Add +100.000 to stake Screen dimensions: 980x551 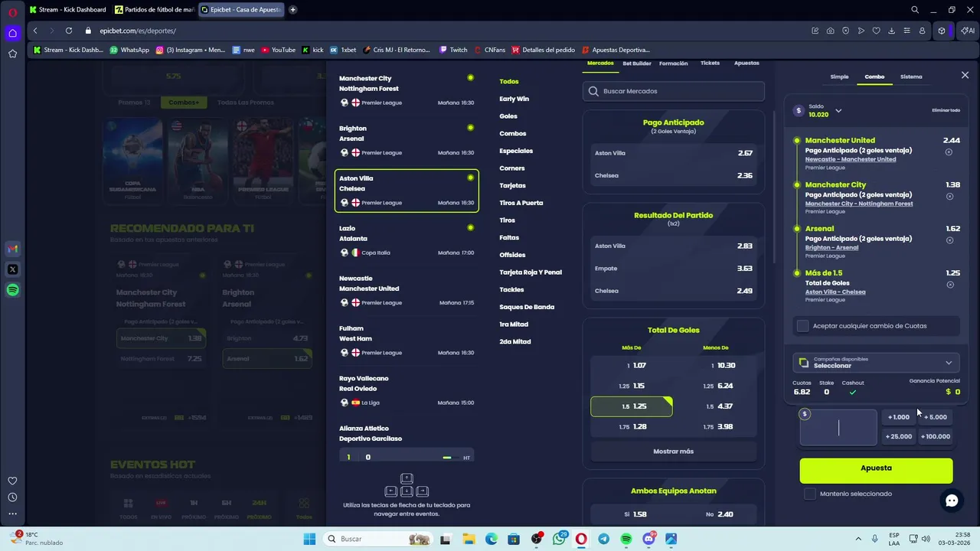pos(936,436)
